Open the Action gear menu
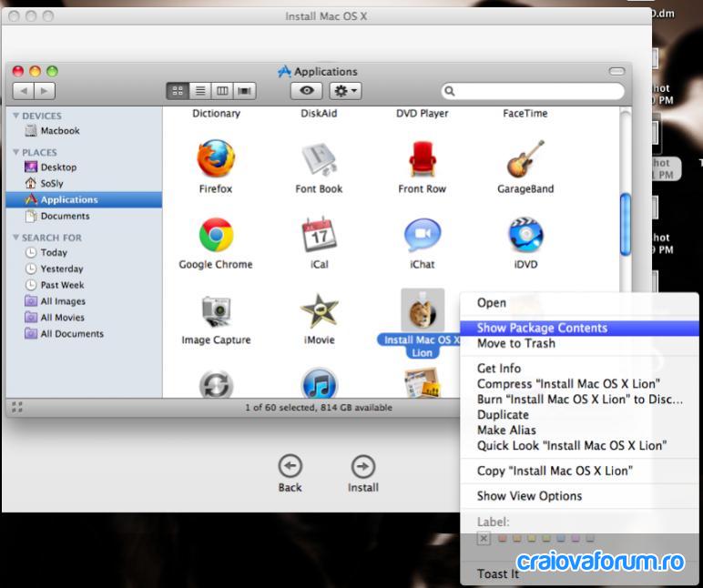Screen dimensions: 703x588 point(346,91)
